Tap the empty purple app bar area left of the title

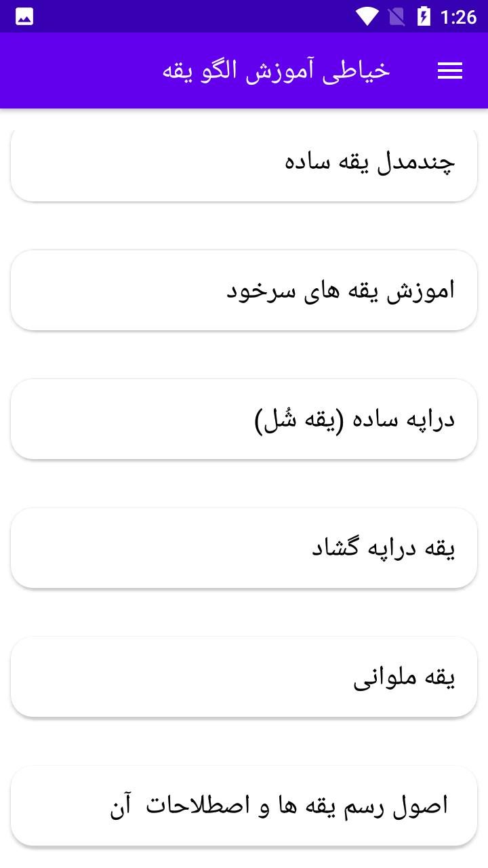tap(81, 71)
